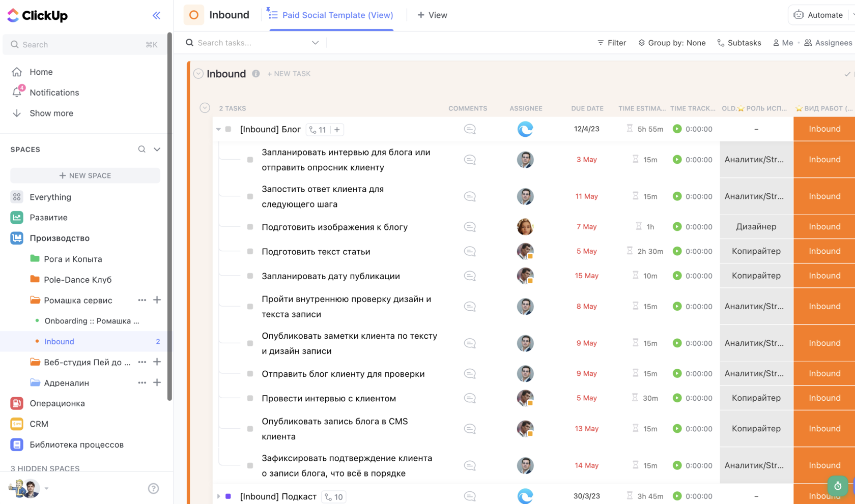Click purple status box of [Inbound] Подкаст
Screen dimensions: 855x504
[x=229, y=496]
